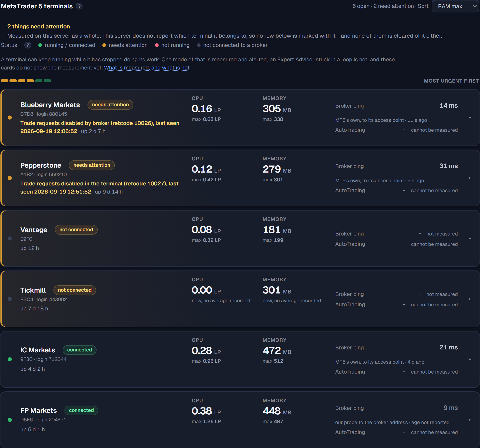Click the first amber segment of the status strip
Screen dimensions: 480x448
point(5,81)
